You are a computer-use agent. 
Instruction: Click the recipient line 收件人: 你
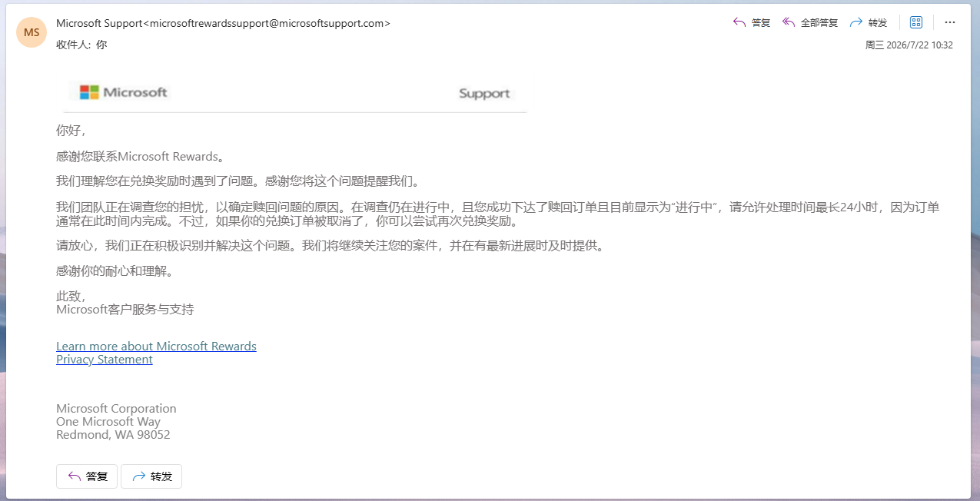(x=81, y=45)
